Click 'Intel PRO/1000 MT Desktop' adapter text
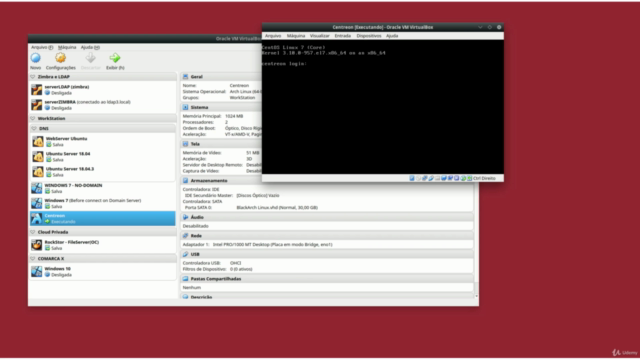Screen dimensions: 640x360 click(x=240, y=244)
